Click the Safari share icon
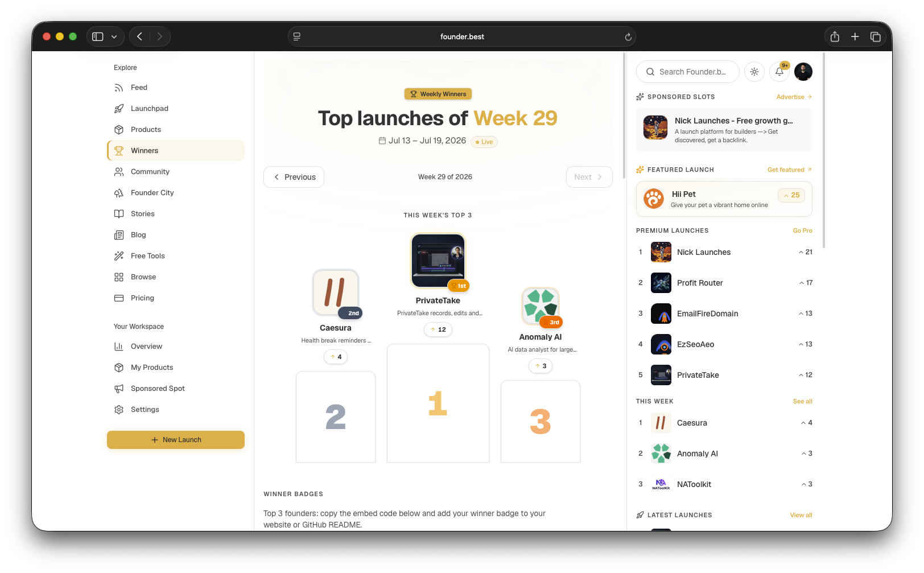 (835, 36)
